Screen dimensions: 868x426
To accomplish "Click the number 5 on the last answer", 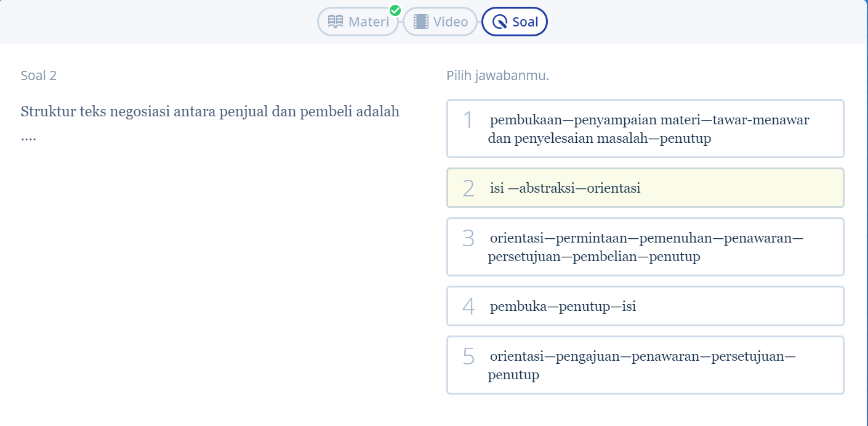I will (x=468, y=356).
